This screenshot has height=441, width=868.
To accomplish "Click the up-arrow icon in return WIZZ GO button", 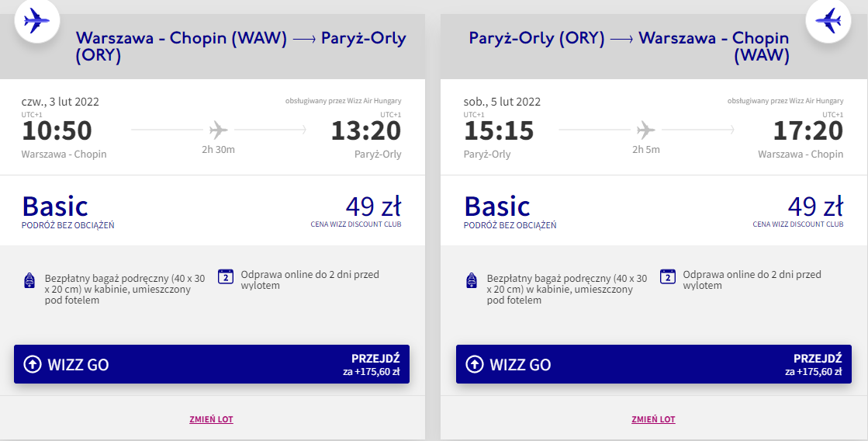I will (475, 364).
